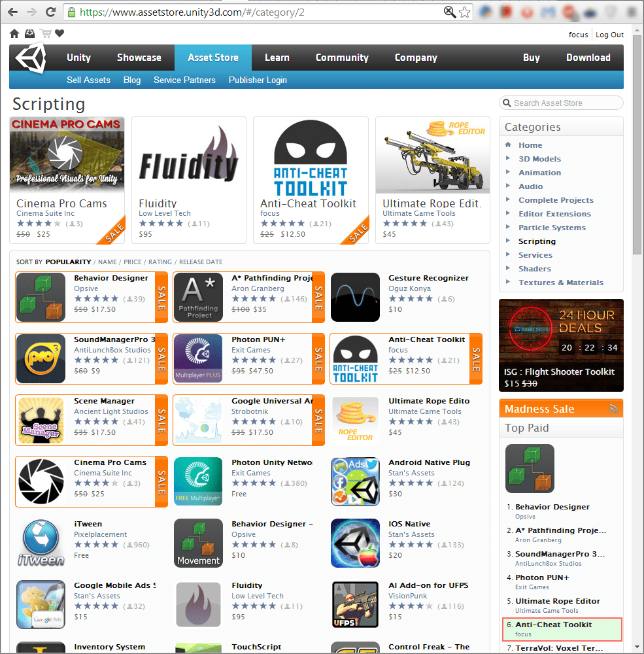The image size is (644, 654).
Task: Open the Learn menu tab
Action: tap(277, 58)
